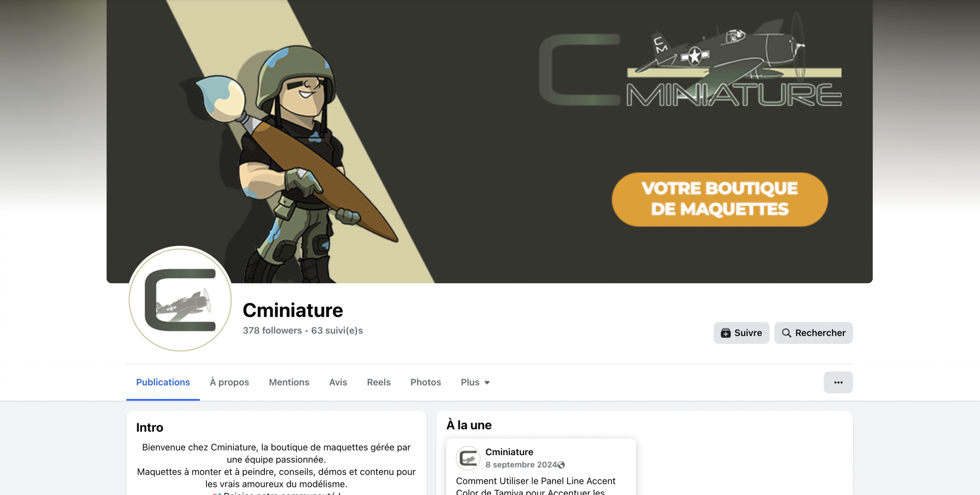Screen dimensions: 980x495
Task: Click the Suivre follow icon
Action: point(725,333)
